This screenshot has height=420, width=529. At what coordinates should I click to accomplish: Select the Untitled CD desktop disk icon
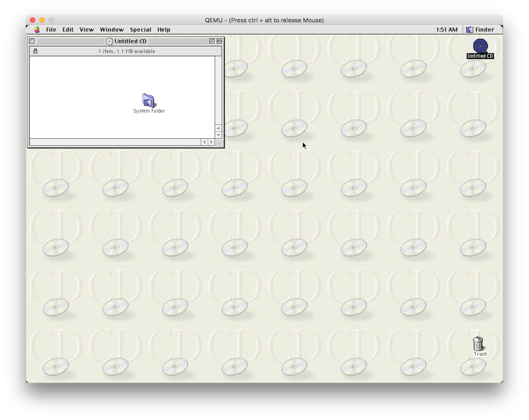pos(480,46)
